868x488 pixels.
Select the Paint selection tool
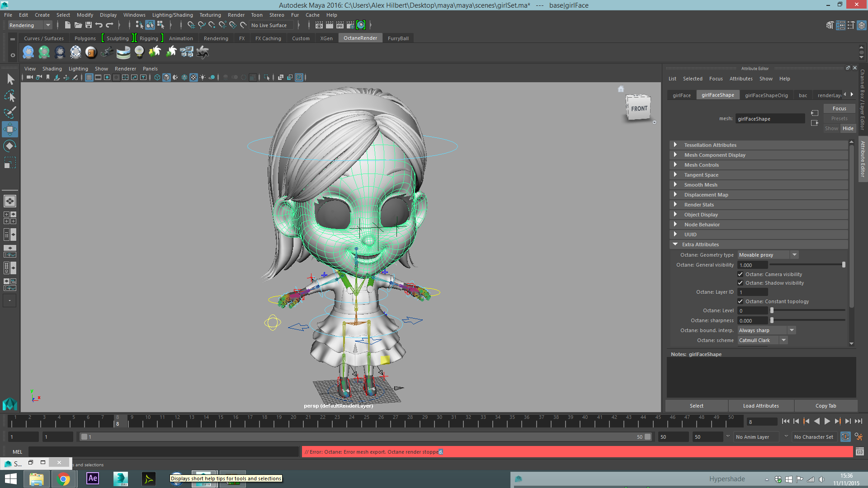(10, 113)
